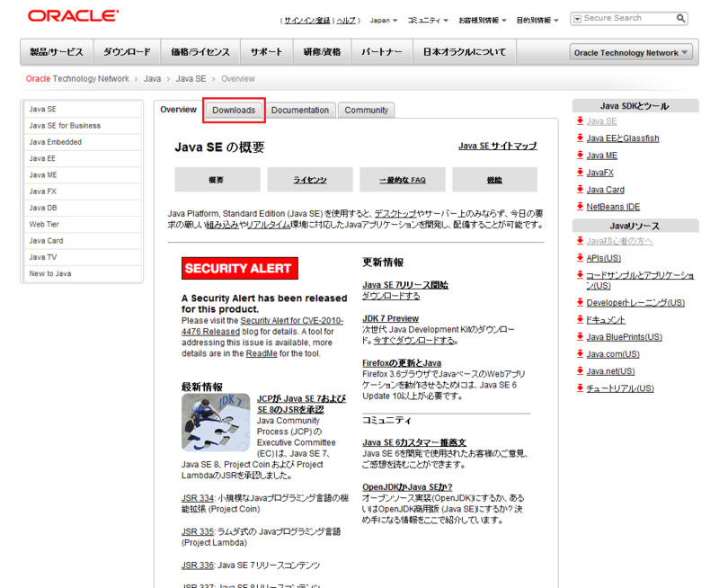
Task: Open the サポート menu
Action: point(266,52)
